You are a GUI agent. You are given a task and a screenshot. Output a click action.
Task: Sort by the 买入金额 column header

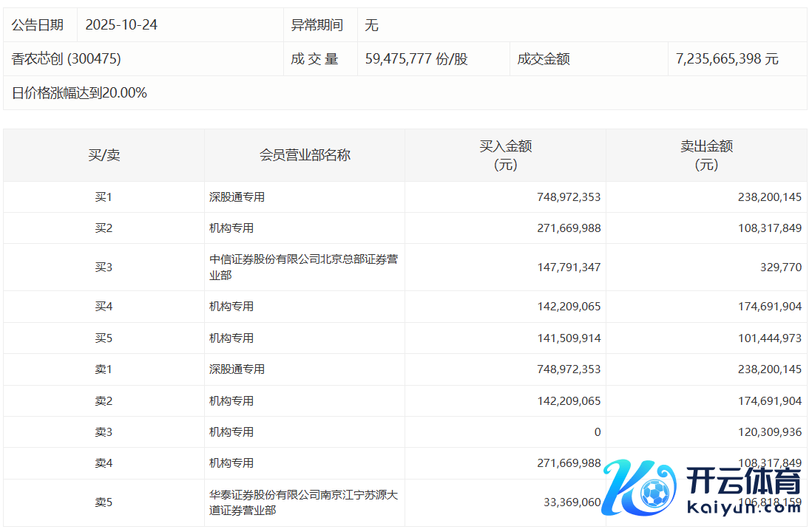point(505,155)
